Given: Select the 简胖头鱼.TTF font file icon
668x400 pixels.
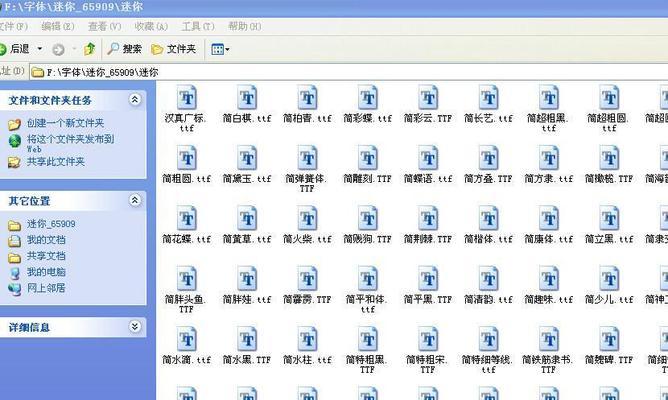Looking at the screenshot, I should coord(187,279).
